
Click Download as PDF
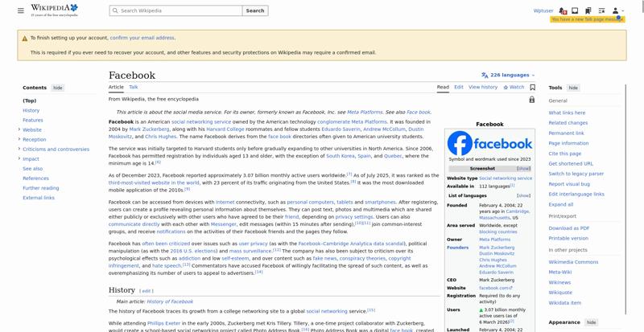click(569, 228)
